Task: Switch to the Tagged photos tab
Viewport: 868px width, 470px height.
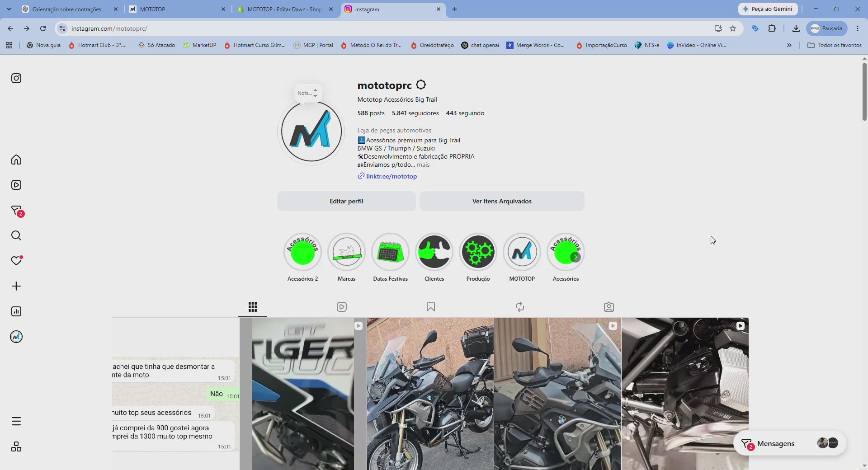Action: point(609,307)
